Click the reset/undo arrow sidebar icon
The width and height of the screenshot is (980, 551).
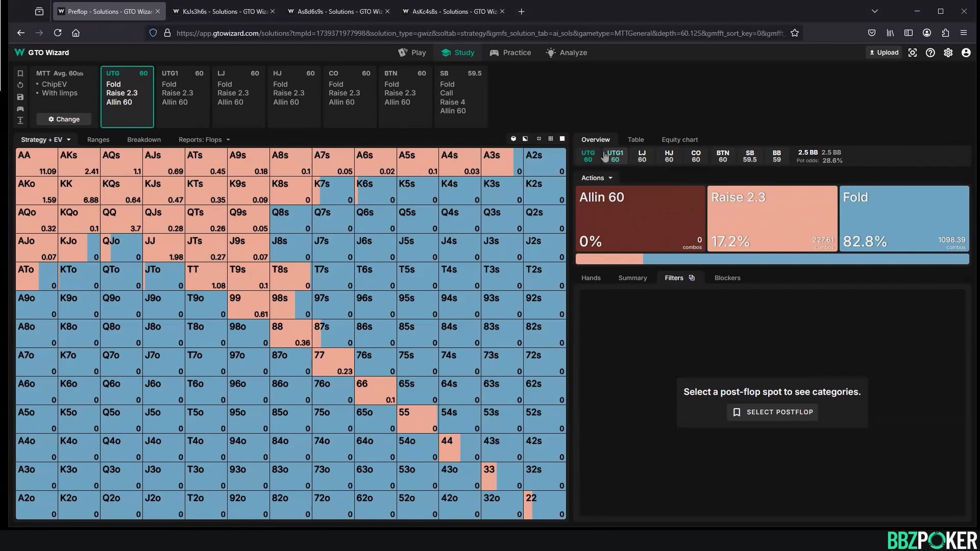tap(20, 85)
